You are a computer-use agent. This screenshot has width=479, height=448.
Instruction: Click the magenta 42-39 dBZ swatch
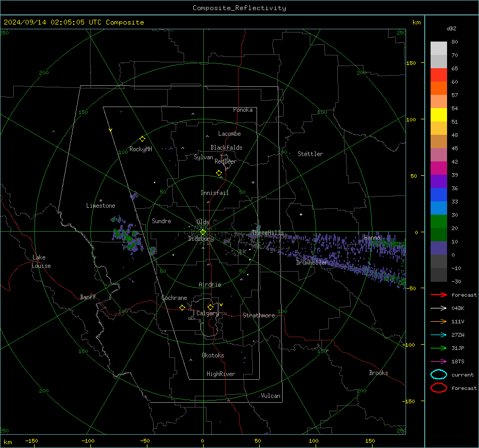(x=439, y=168)
